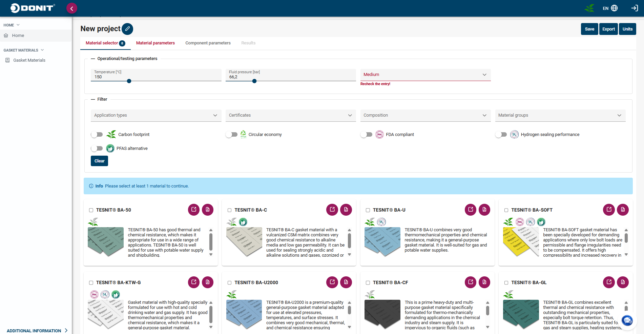Enable the Carbon footprint toggle
This screenshot has width=644, height=334.
pyautogui.click(x=97, y=135)
